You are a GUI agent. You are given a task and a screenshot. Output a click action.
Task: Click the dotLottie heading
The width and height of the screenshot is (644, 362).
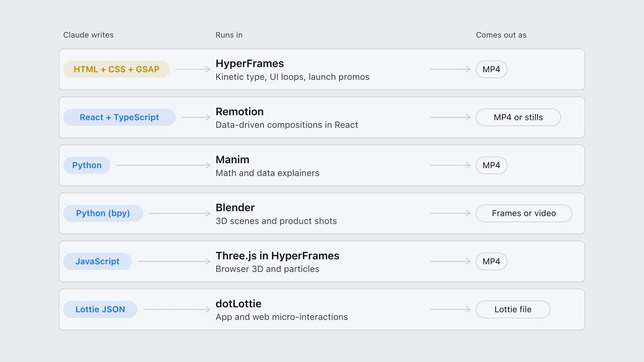click(x=238, y=304)
